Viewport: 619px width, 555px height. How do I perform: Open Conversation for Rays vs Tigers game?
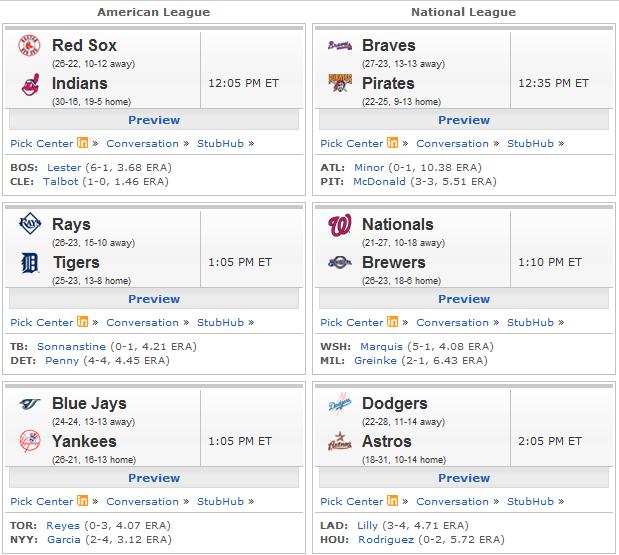142,322
